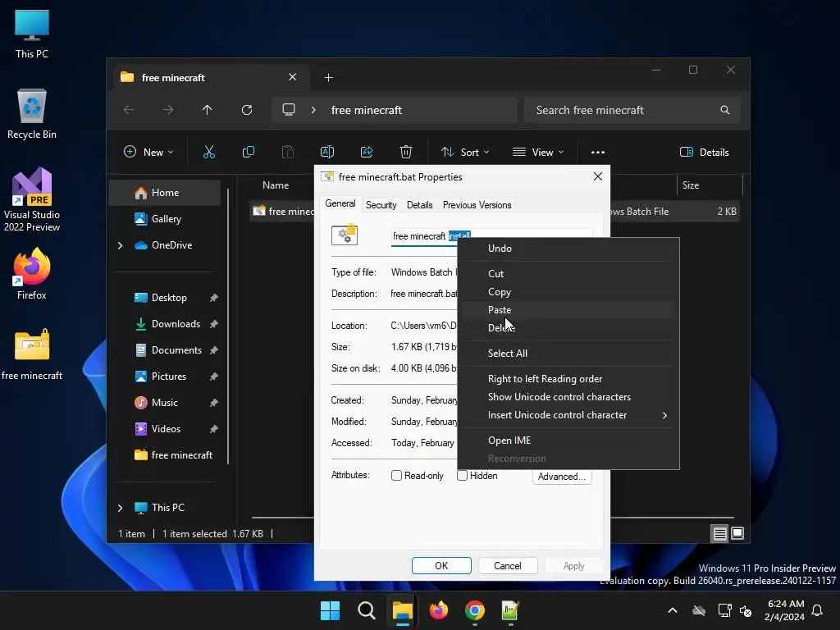Open Recycle Bin desktop icon
Image resolution: width=840 pixels, height=630 pixels.
(32, 114)
